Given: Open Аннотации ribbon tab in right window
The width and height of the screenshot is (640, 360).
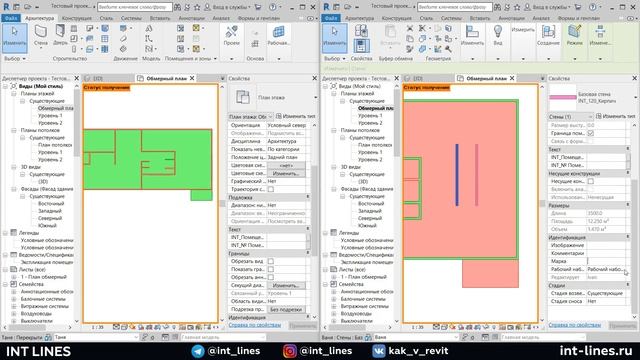Looking at the screenshot, I should pos(511,18).
